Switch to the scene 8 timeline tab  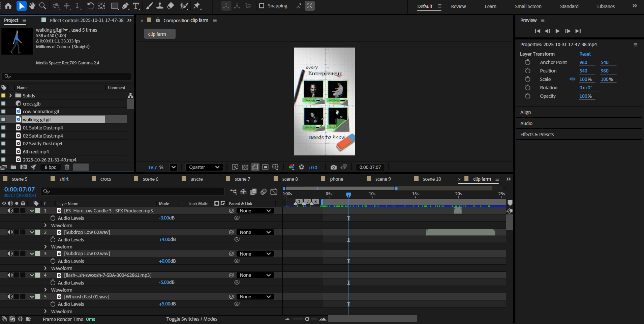point(290,179)
